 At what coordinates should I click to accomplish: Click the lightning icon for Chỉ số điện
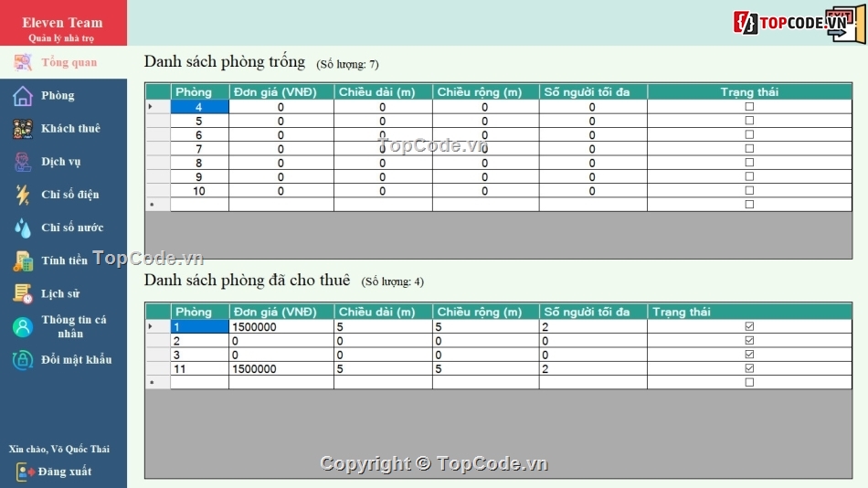pos(23,195)
